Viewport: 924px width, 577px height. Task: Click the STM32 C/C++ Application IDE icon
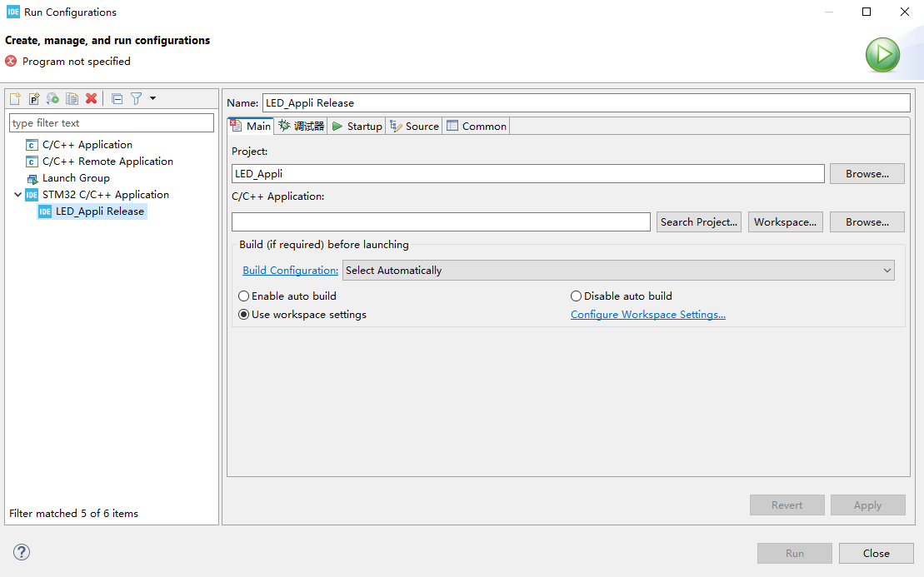coord(32,195)
